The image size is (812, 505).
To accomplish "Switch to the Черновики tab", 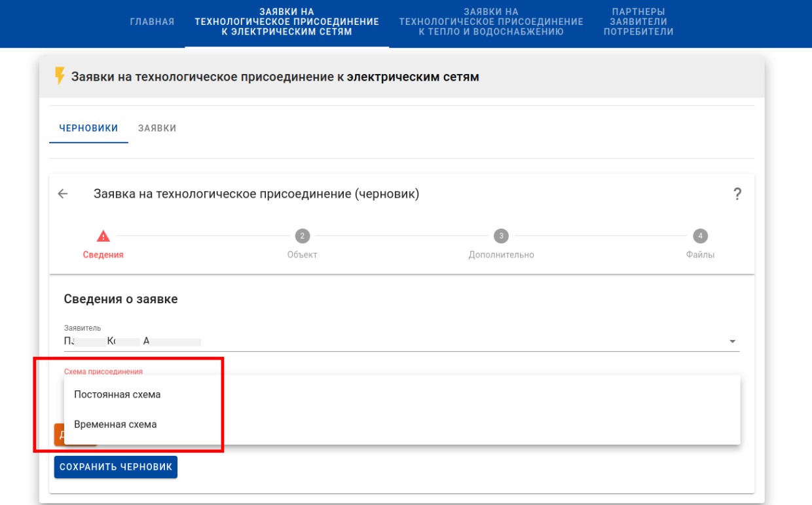I will pos(88,128).
